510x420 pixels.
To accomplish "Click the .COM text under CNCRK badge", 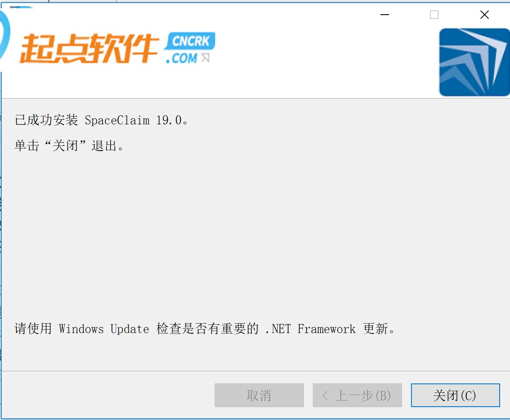I will tap(181, 58).
